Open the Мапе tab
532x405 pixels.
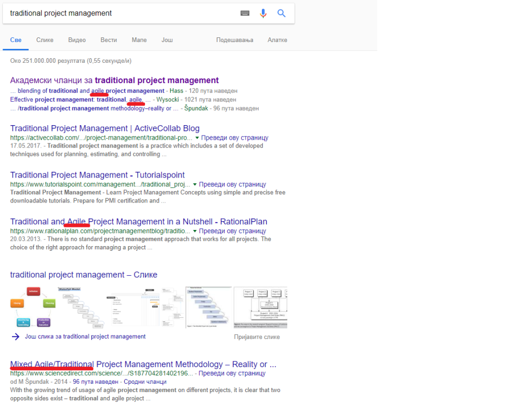(139, 40)
